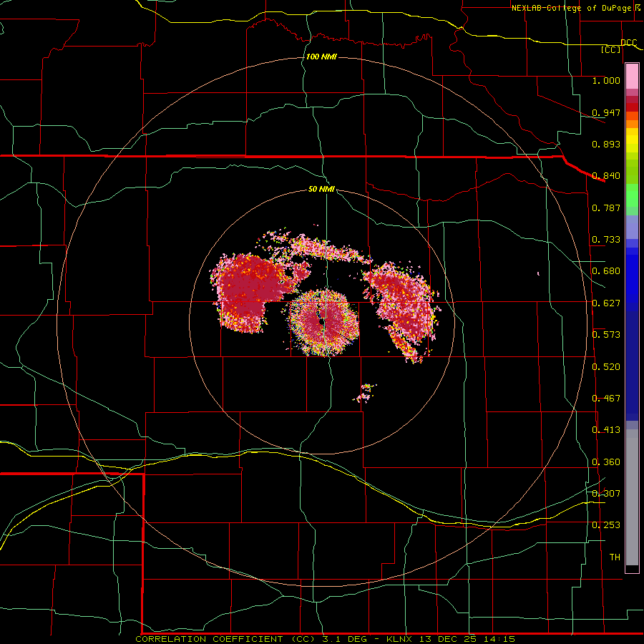Screen dimensions: 644x644
Task: Click the 0.307 color scale value
Action: pyautogui.click(x=606, y=494)
